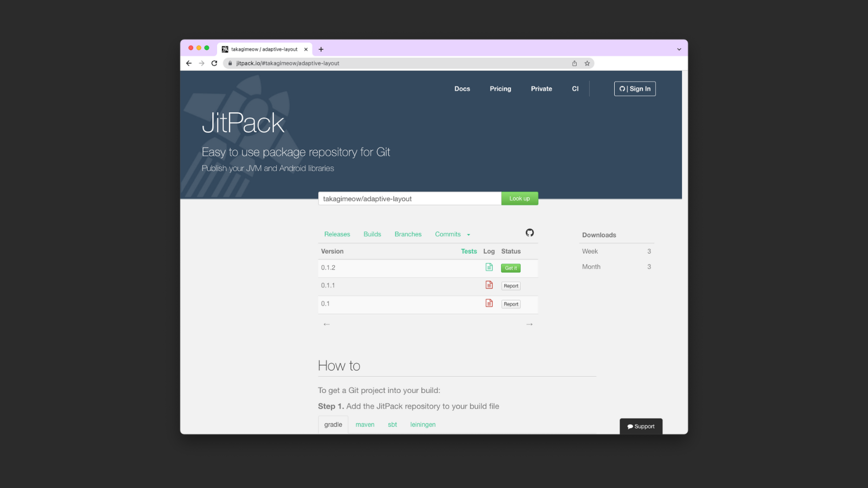This screenshot has height=488, width=868.
Task: Go to next page arrow under table
Action: coord(529,324)
